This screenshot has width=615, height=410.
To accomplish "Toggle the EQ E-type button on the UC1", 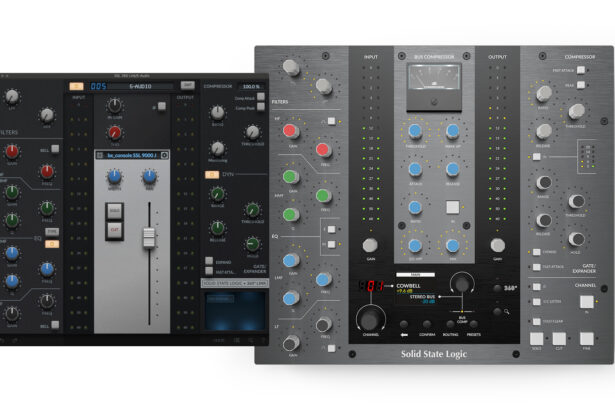I will click(331, 229).
